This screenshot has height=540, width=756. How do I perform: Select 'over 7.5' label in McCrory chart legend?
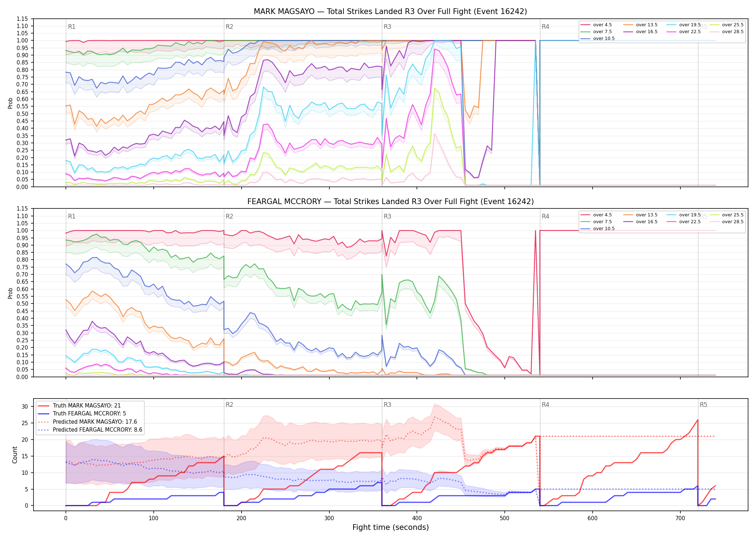pos(602,222)
